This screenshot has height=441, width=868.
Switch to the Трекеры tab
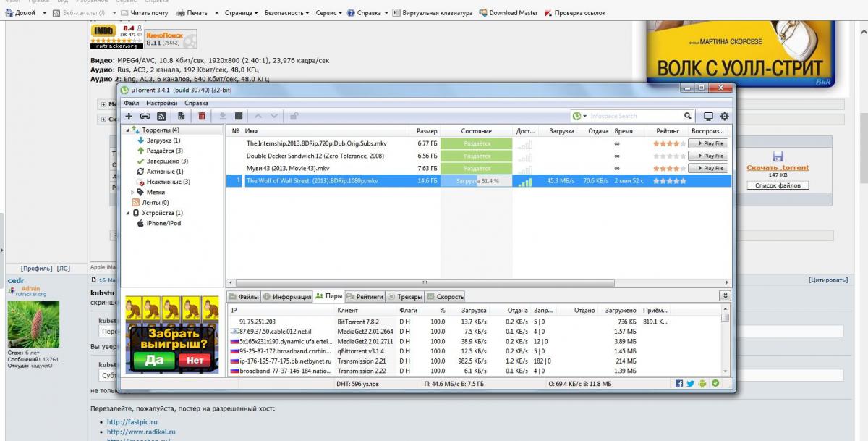pos(405,297)
